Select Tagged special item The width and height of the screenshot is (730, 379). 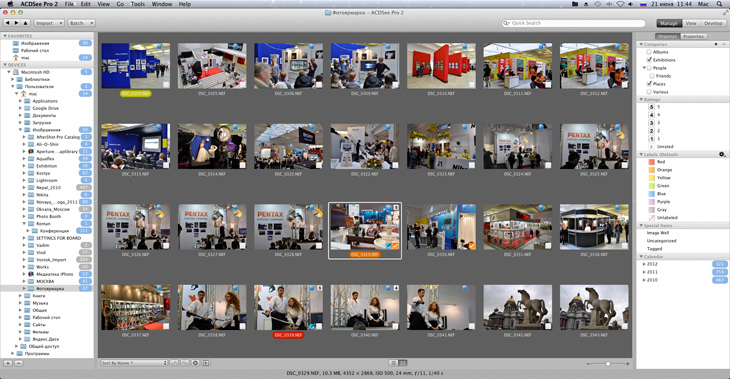654,249
